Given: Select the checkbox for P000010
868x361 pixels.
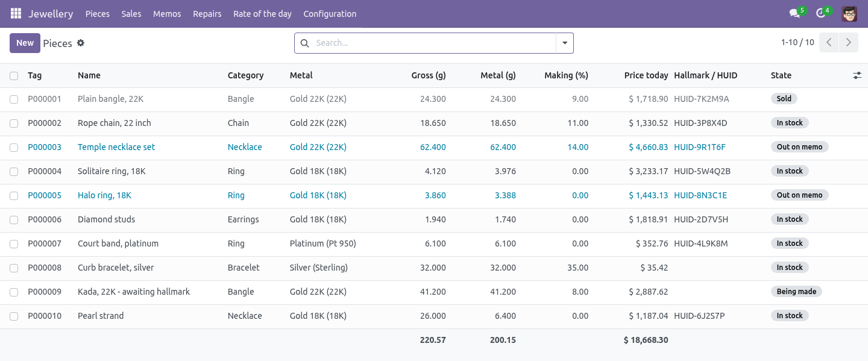Looking at the screenshot, I should coord(14,316).
